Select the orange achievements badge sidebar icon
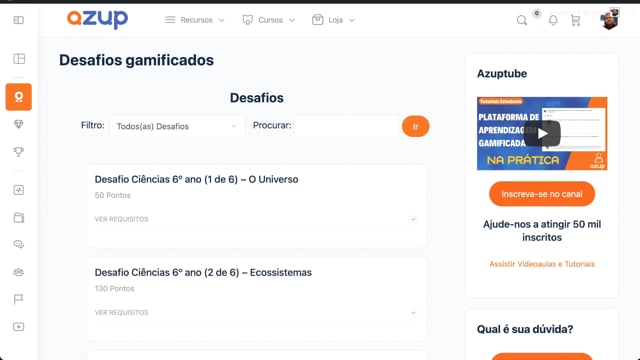Screen dimensions: 640x360 click(18, 97)
